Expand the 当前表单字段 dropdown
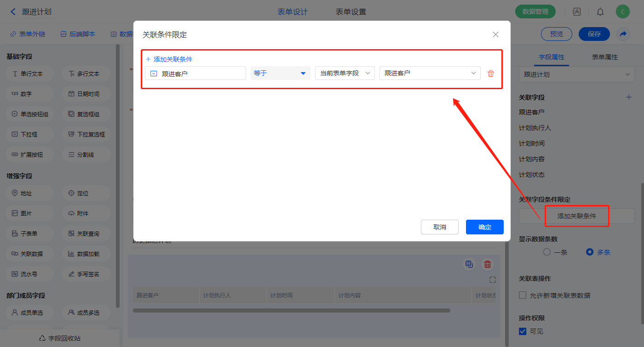This screenshot has width=644, height=347. click(x=345, y=73)
